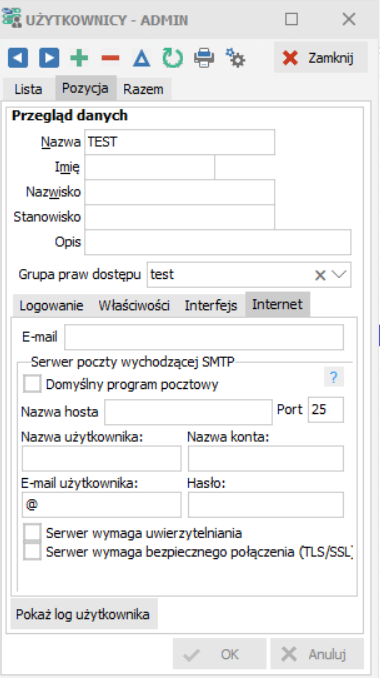Print using the printer icon
The height and width of the screenshot is (678, 380).
(x=204, y=58)
